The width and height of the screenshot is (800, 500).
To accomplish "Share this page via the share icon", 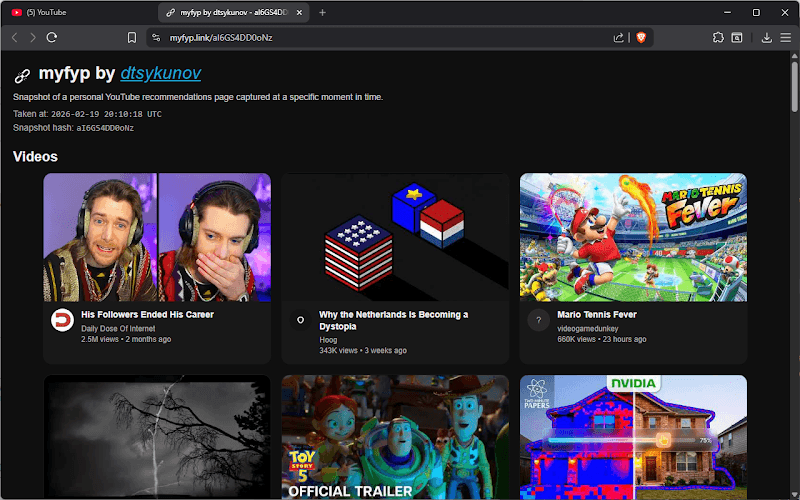I will point(618,38).
